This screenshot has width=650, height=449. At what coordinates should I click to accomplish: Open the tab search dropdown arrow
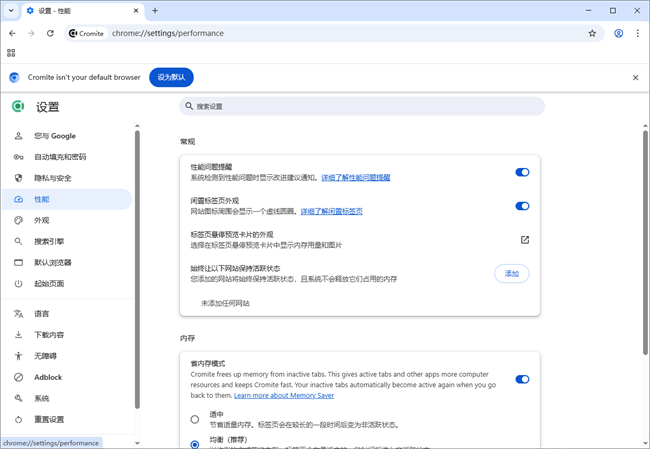click(11, 10)
